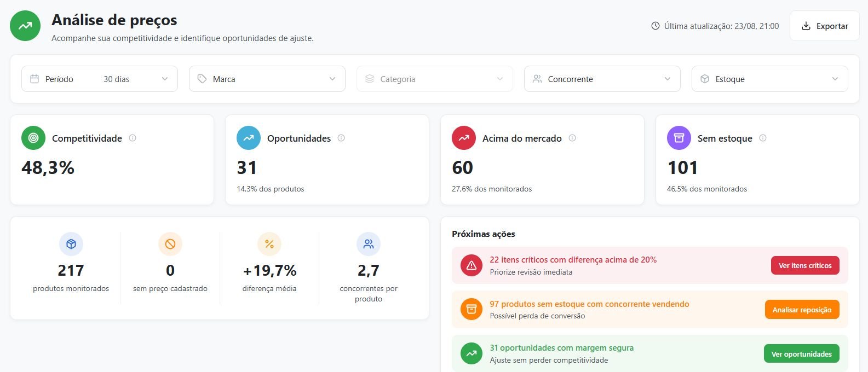Click 'Priorize revisão imediata' text
The width and height of the screenshot is (868, 372).
(531, 272)
